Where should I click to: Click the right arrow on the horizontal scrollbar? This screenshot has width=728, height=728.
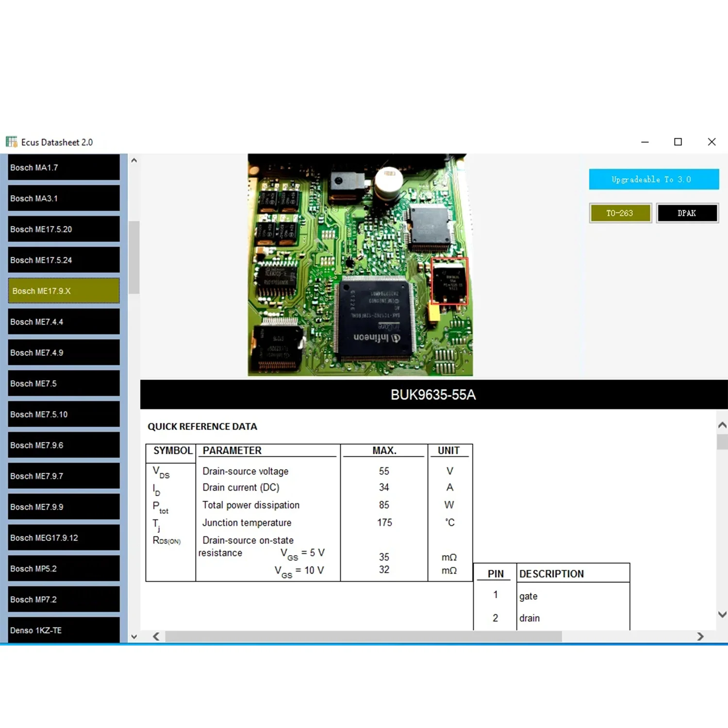(x=701, y=636)
